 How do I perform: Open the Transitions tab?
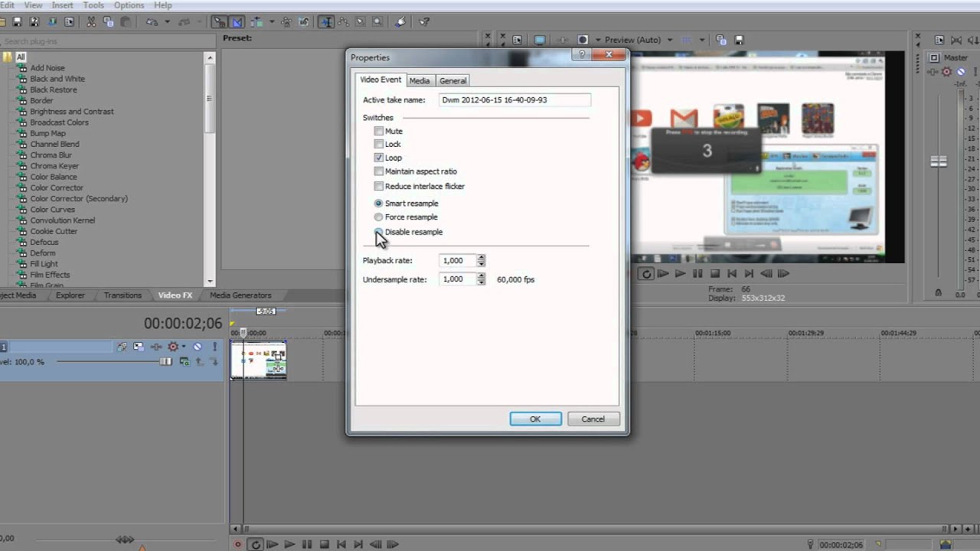click(122, 295)
